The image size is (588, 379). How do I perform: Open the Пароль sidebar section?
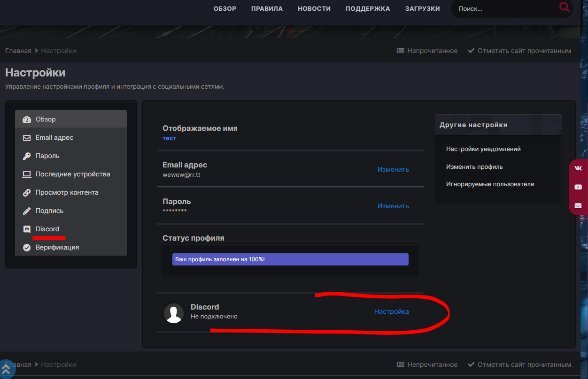[47, 156]
